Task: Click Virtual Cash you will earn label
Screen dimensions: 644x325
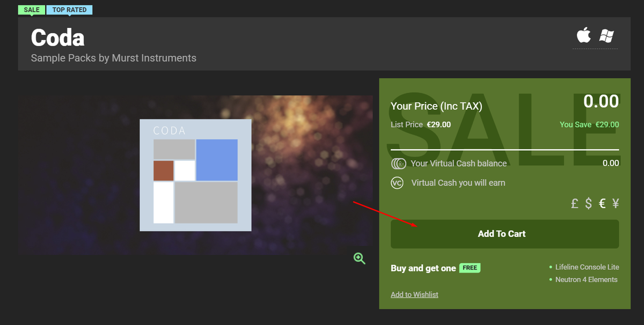Action: click(458, 183)
